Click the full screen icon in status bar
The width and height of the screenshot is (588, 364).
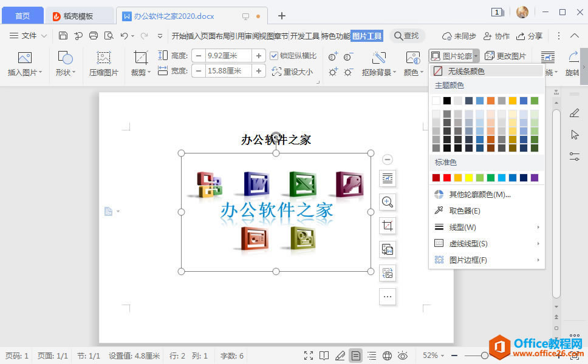[308, 356]
